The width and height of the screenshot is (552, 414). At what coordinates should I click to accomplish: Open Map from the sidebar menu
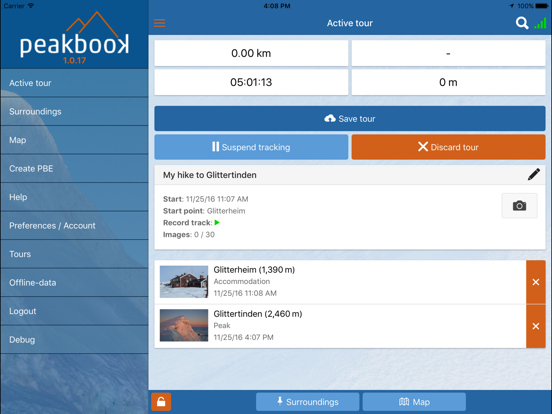click(74, 140)
